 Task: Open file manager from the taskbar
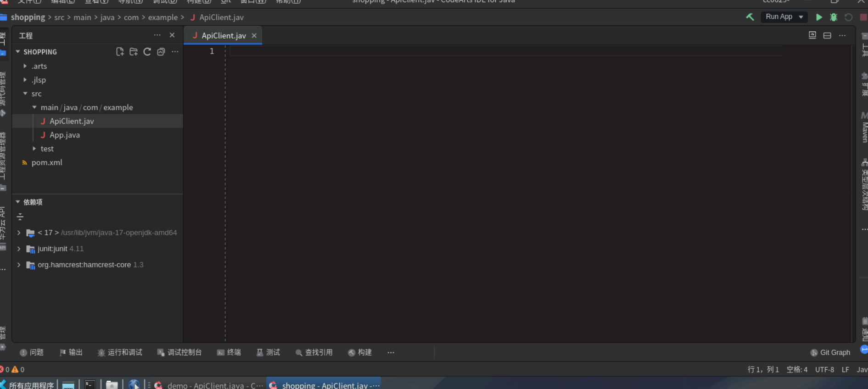(112, 385)
